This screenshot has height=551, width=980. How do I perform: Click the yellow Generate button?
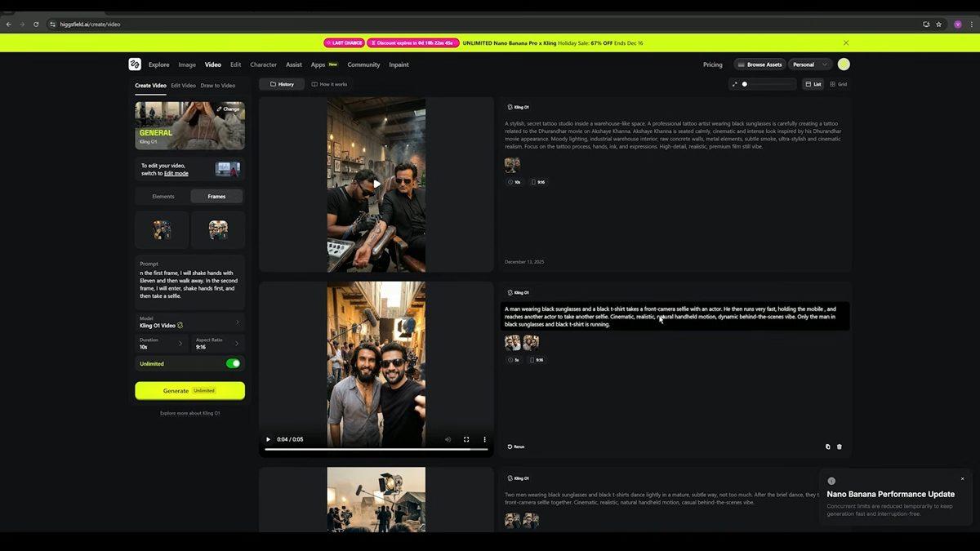(189, 391)
